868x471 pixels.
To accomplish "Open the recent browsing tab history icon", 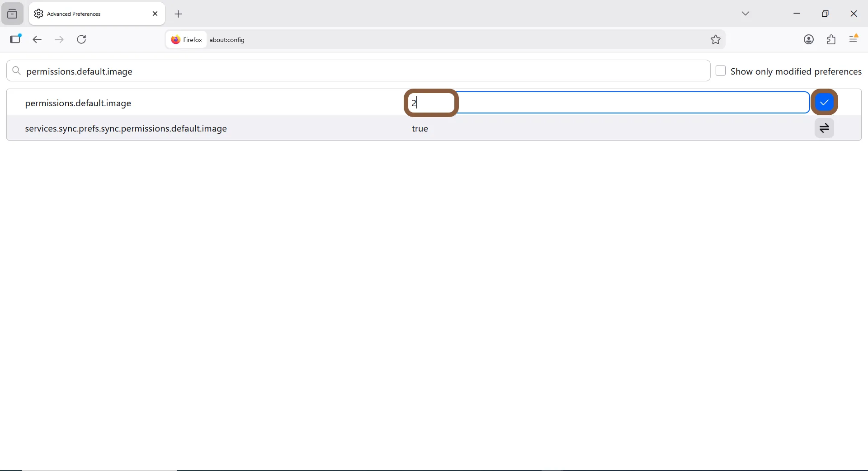I will click(13, 14).
